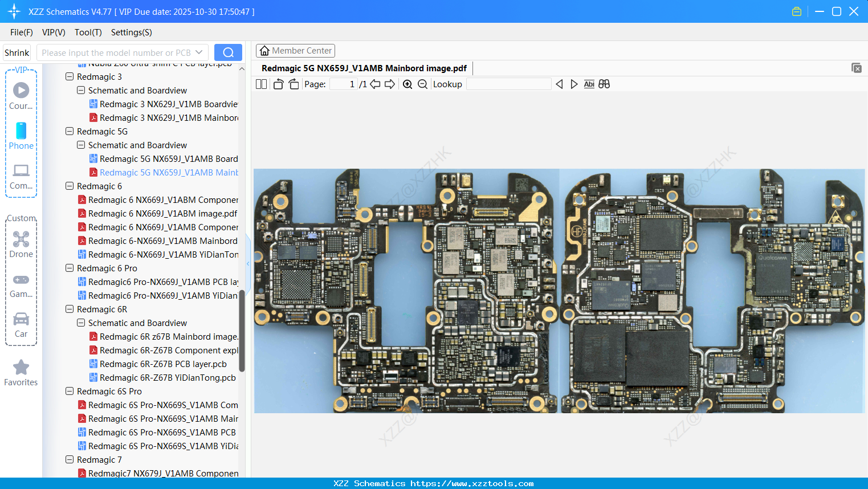Image resolution: width=868 pixels, height=489 pixels.
Task: Rotate the PDF clockwise
Action: tap(293, 84)
